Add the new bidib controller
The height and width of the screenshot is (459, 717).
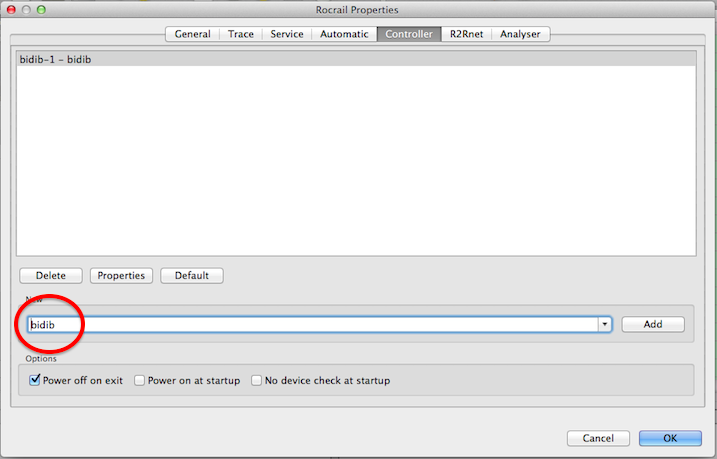(x=653, y=324)
